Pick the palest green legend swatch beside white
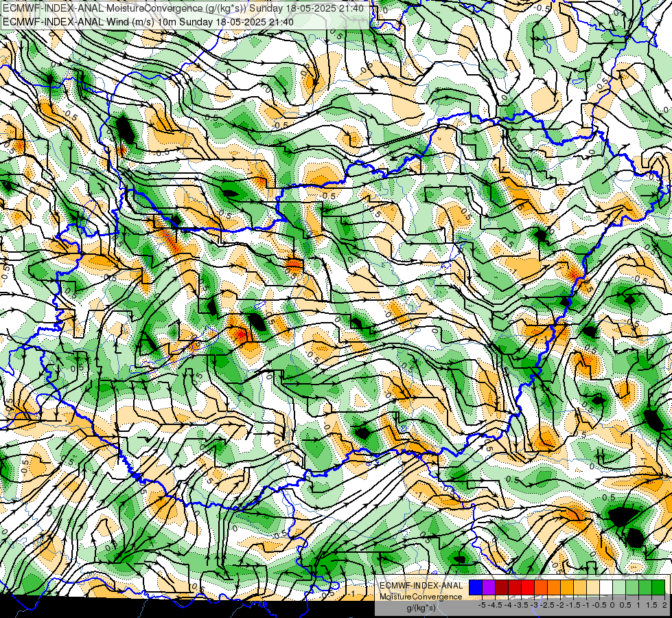 point(619,587)
